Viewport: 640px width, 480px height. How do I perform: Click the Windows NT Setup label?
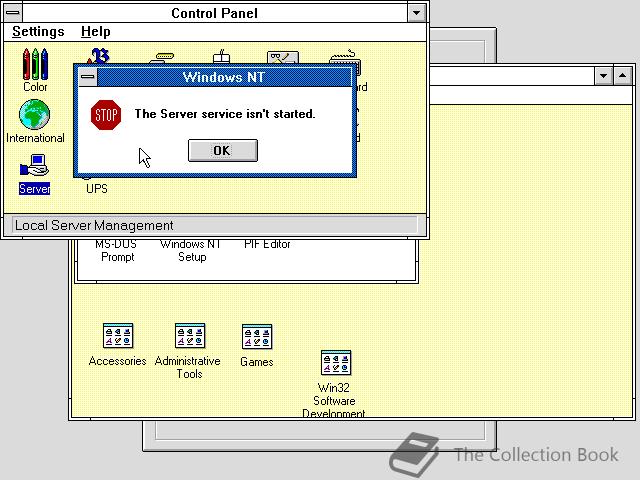click(191, 251)
